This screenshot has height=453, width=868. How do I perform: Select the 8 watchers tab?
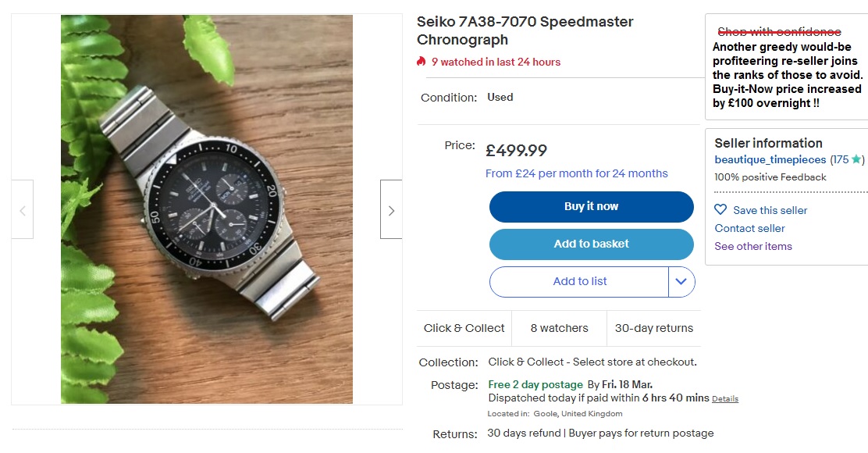tap(559, 328)
